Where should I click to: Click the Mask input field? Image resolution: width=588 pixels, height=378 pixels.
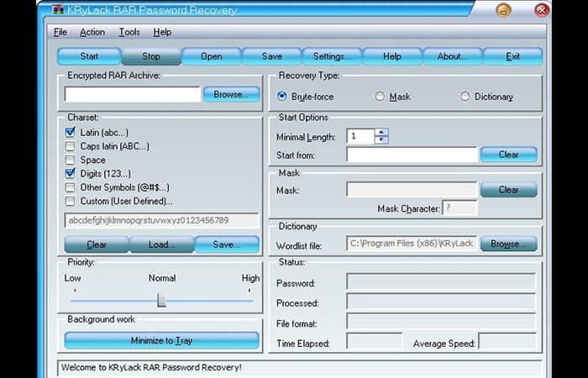click(412, 190)
